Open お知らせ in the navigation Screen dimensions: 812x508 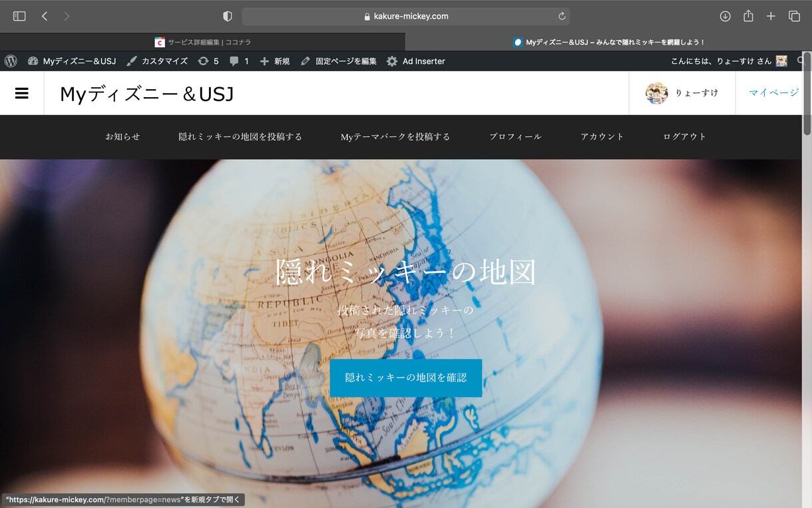point(122,136)
